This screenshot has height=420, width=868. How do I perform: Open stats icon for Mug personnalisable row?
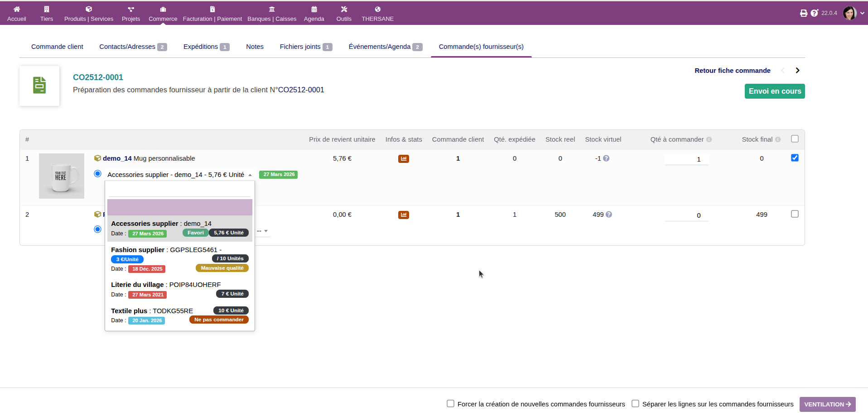coord(403,159)
